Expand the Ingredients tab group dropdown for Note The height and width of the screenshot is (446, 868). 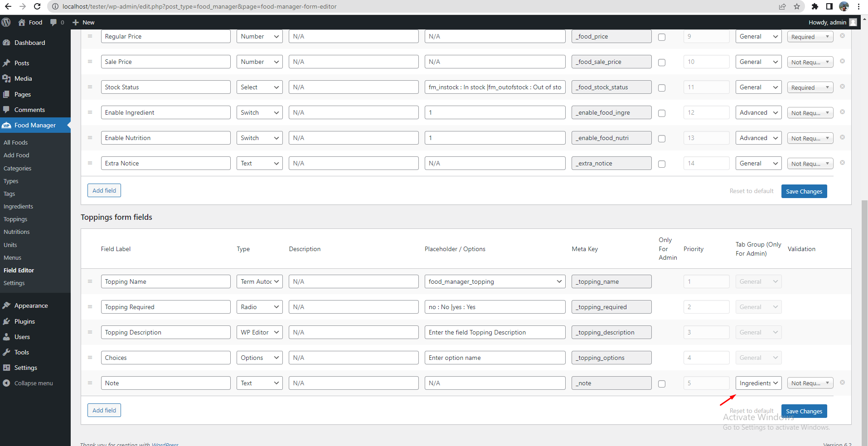(758, 383)
